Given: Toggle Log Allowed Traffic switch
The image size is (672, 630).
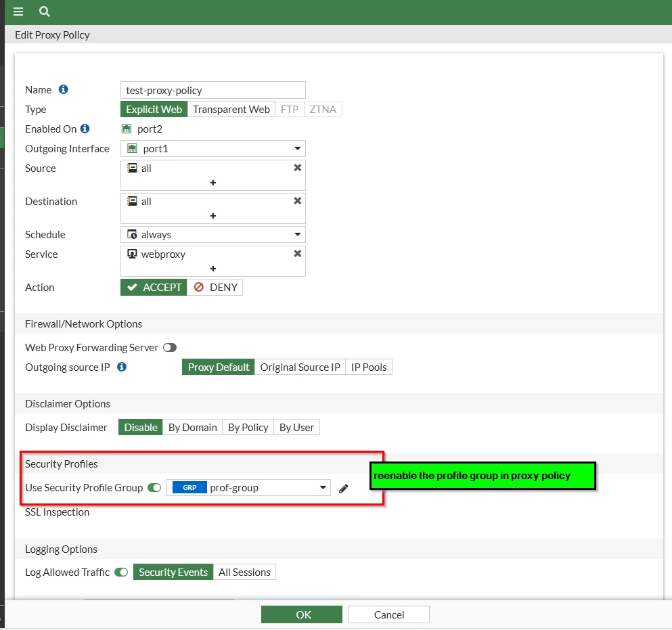Looking at the screenshot, I should 121,572.
